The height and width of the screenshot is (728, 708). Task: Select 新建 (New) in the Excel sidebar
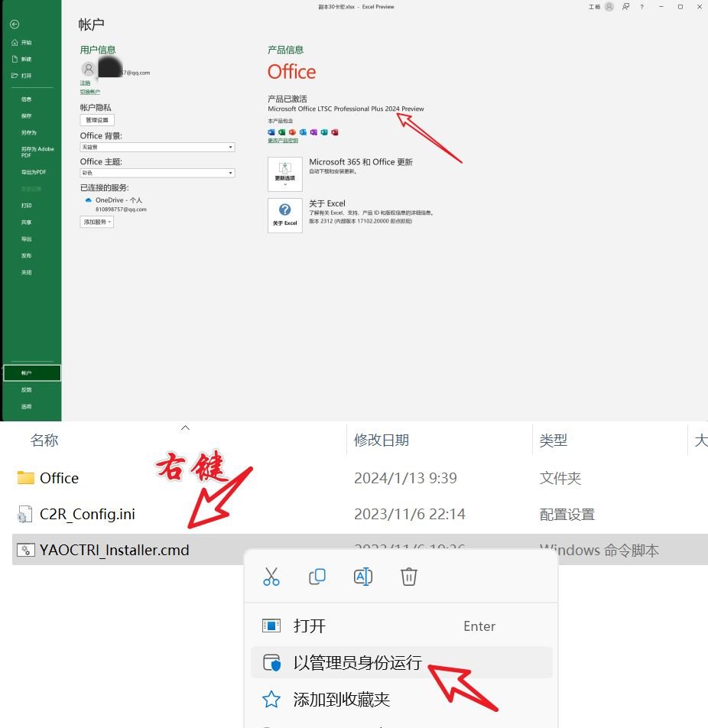tap(22, 59)
